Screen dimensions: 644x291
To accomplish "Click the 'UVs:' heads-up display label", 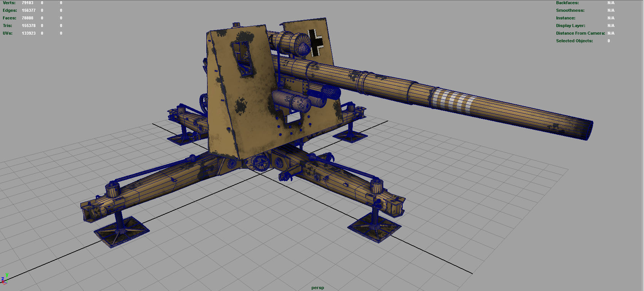I will (8, 33).
